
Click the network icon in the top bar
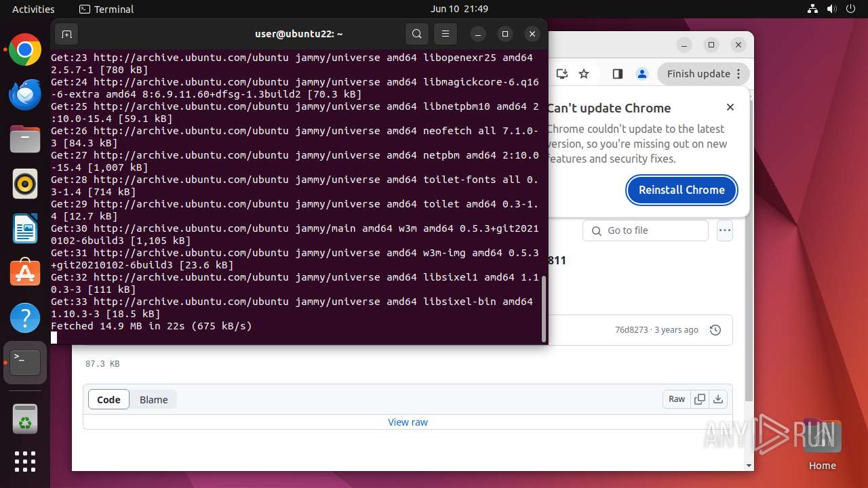pyautogui.click(x=812, y=9)
